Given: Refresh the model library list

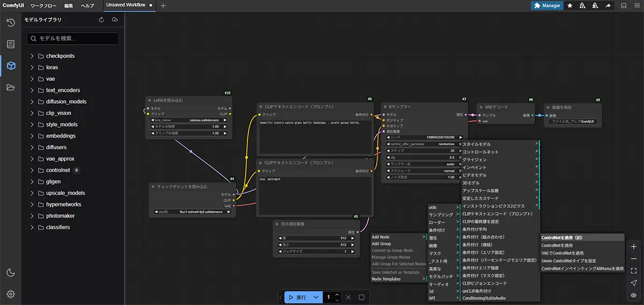Looking at the screenshot, I should point(101,20).
